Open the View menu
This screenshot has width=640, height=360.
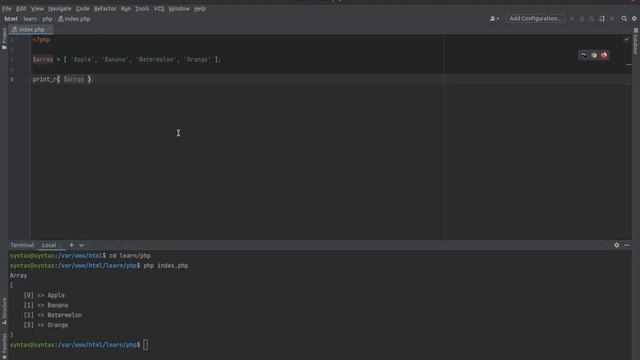(x=37, y=9)
